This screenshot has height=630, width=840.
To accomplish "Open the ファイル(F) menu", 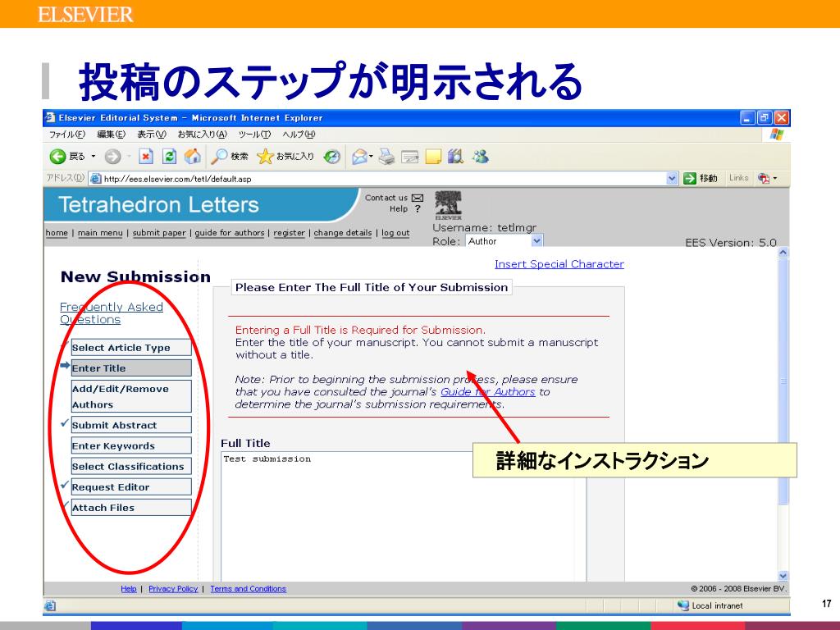I will coord(67,135).
